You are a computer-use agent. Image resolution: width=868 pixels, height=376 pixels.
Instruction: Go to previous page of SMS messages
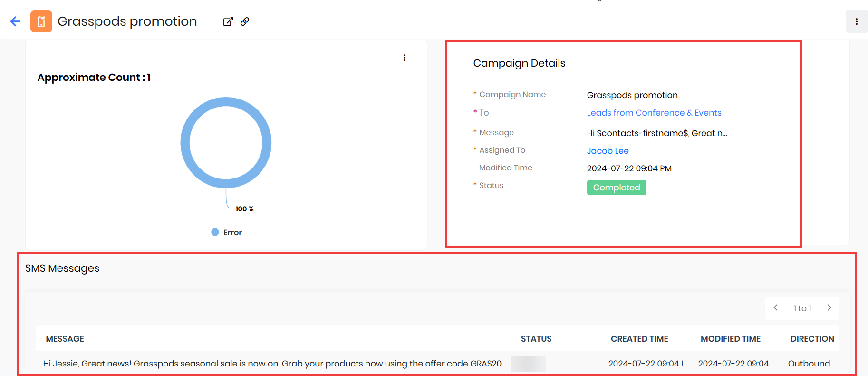[x=776, y=308]
